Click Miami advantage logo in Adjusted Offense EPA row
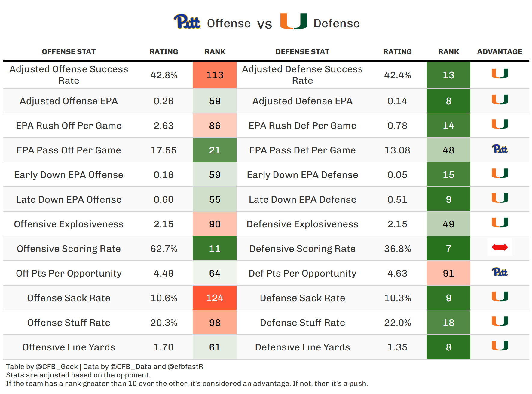The width and height of the screenshot is (532, 394). (x=500, y=99)
